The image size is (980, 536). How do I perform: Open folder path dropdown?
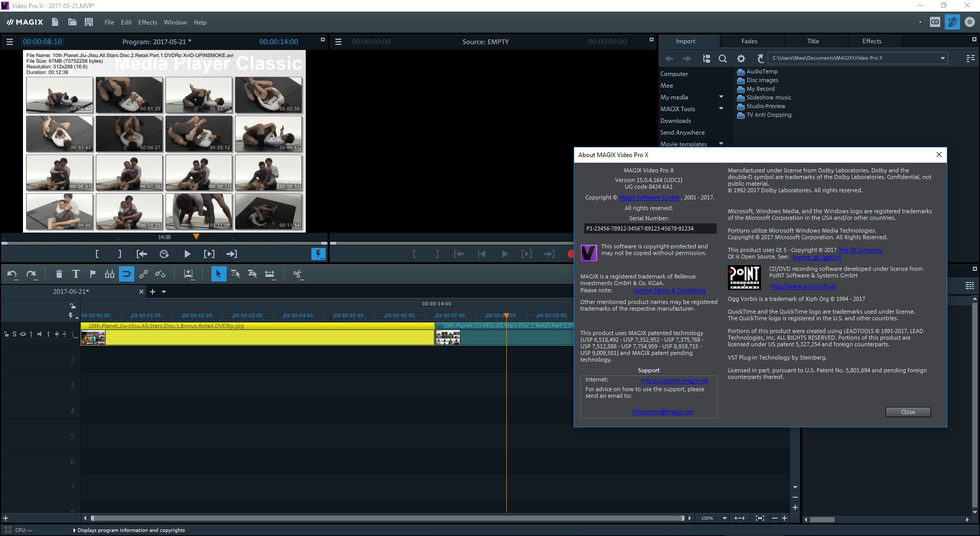[x=942, y=58]
